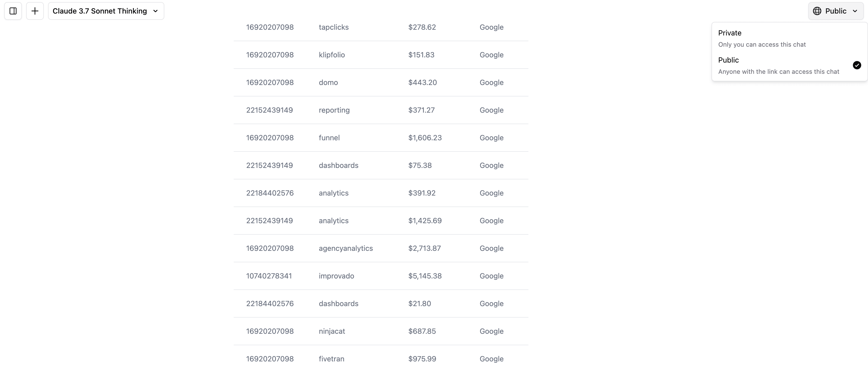Click the $2,713.87 cost value
The width and height of the screenshot is (868, 376).
coord(425,248)
